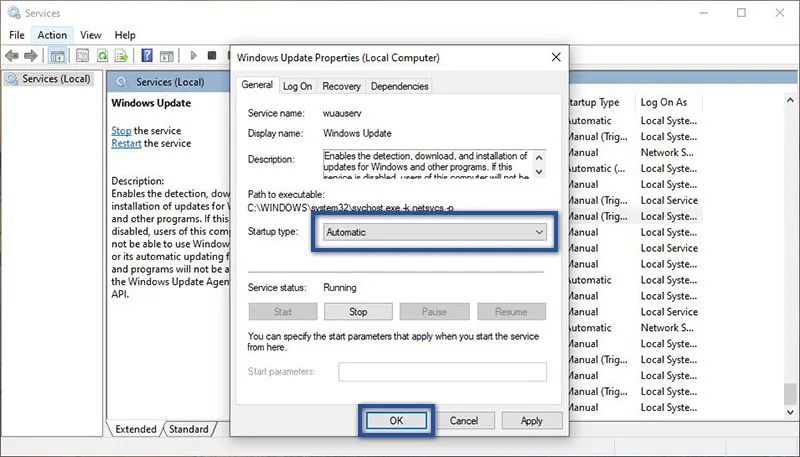The image size is (800, 457).
Task: Click the Restart the service link
Action: pyautogui.click(x=126, y=143)
